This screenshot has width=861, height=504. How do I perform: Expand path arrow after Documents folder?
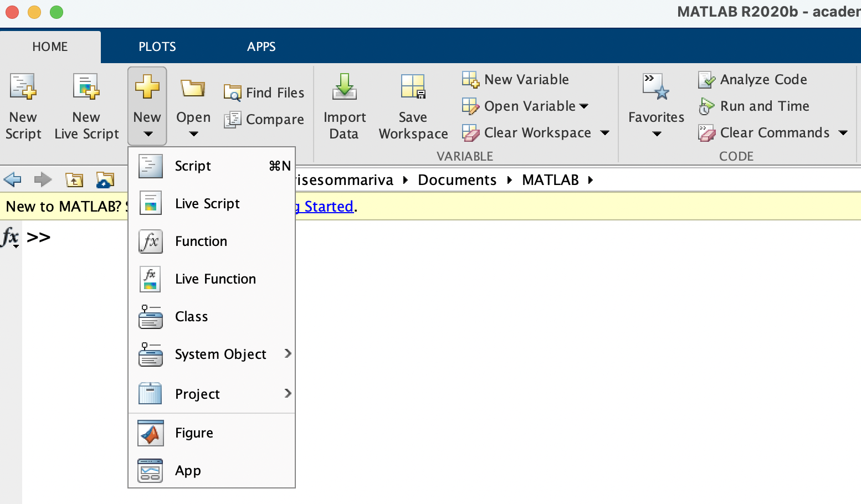click(x=509, y=179)
